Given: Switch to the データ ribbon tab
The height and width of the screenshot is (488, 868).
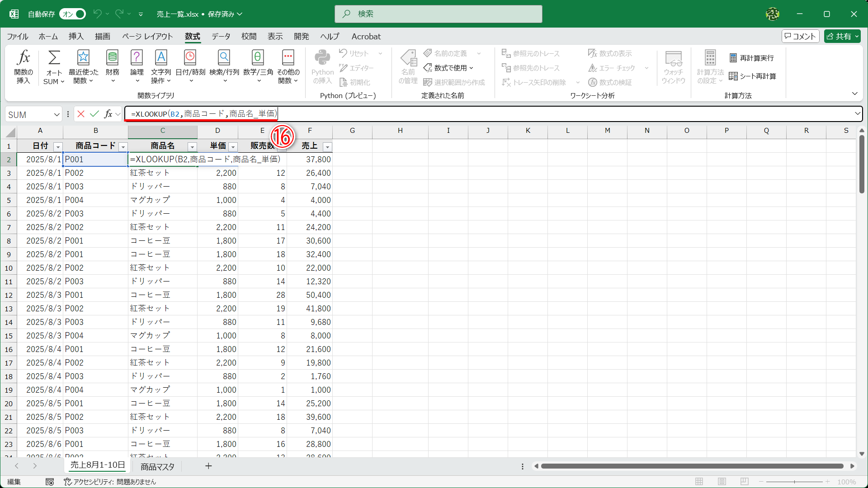Looking at the screenshot, I should pyautogui.click(x=220, y=37).
